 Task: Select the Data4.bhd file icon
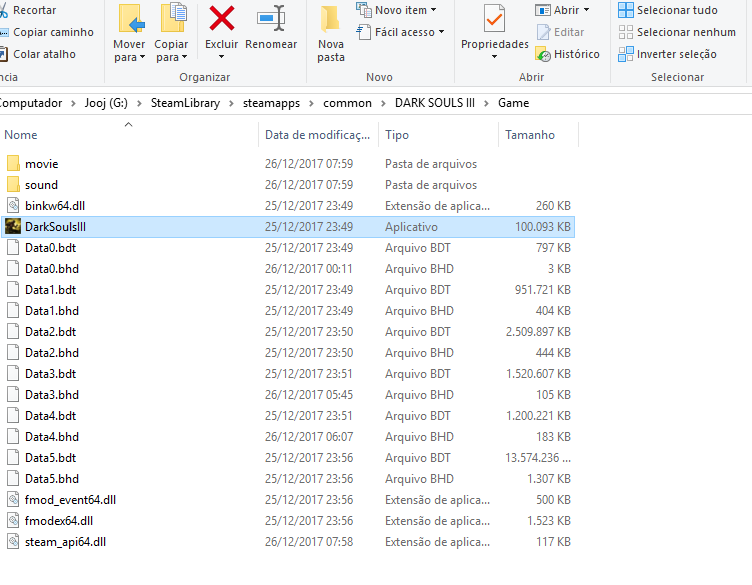13,437
